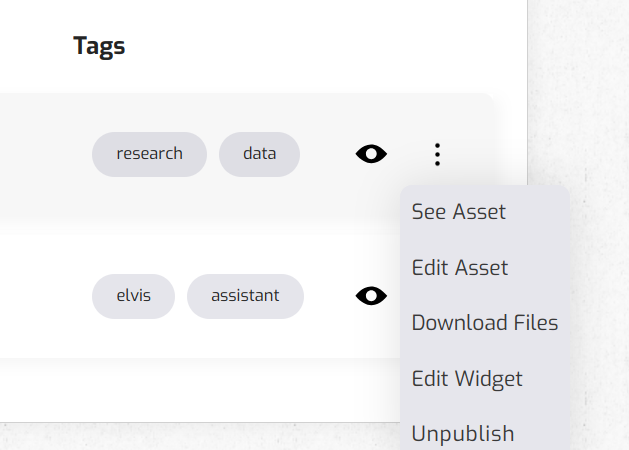Choose Edit Asset in the dropdown menu

460,268
